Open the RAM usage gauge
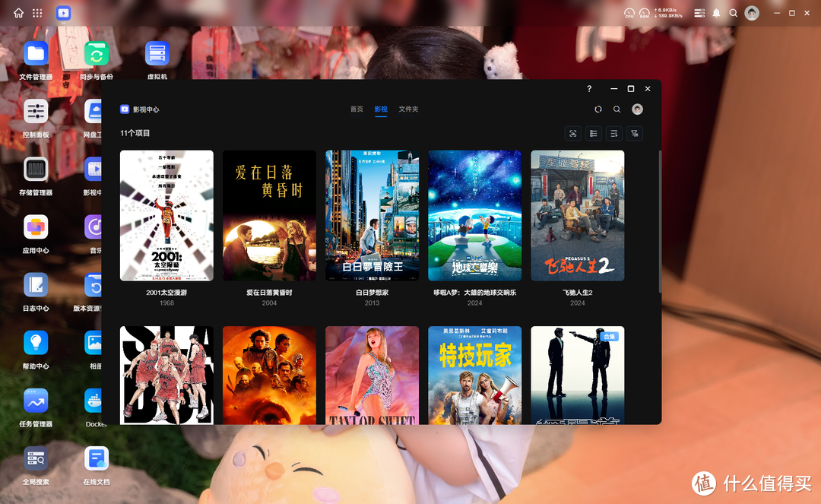The image size is (821, 504). point(645,13)
